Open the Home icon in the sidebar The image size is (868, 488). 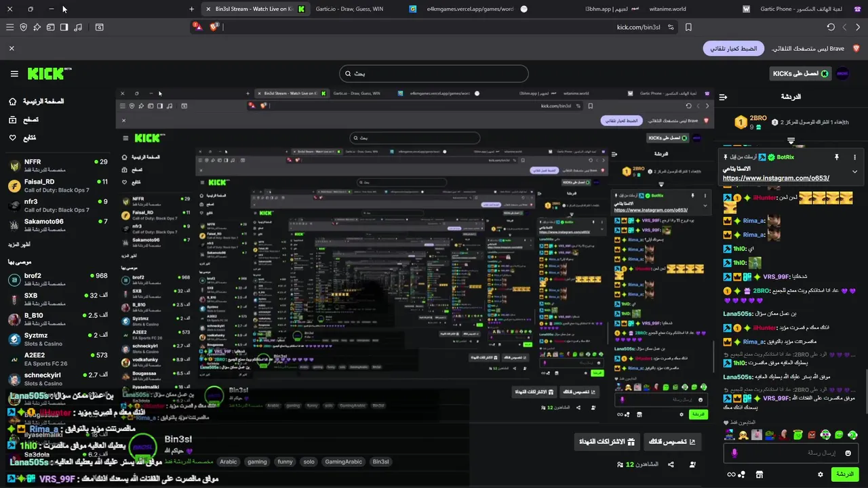(12, 102)
